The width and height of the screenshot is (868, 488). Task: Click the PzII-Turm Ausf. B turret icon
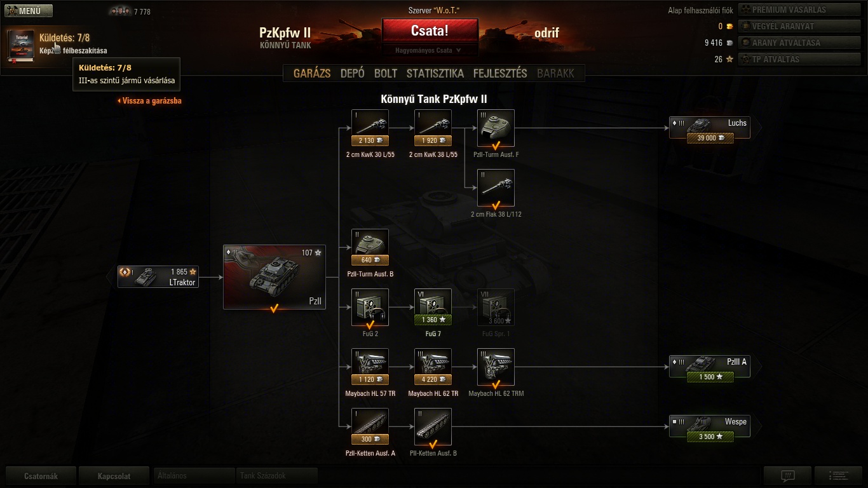click(x=370, y=247)
